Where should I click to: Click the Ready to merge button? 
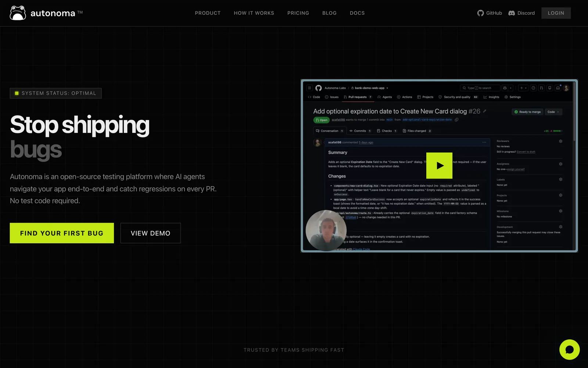click(x=527, y=112)
